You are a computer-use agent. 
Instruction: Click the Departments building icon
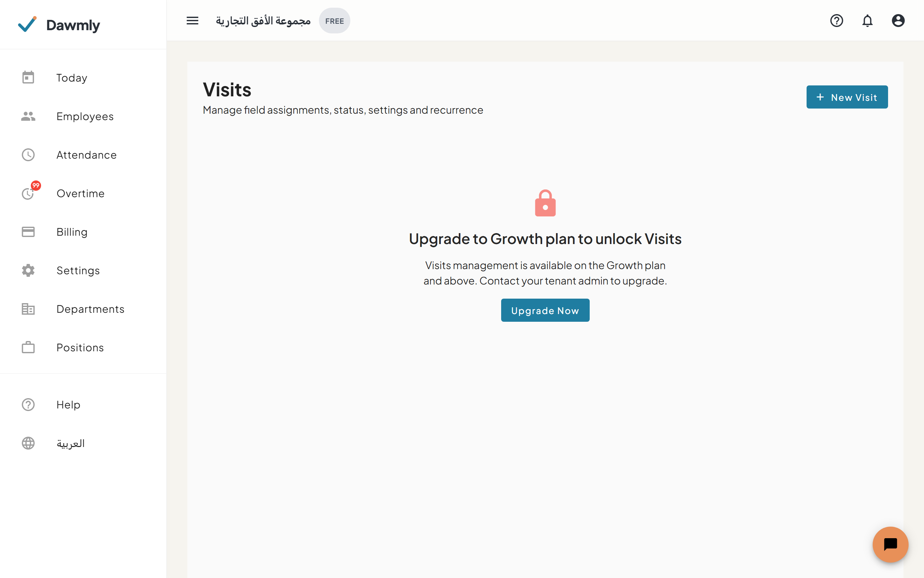click(x=28, y=309)
